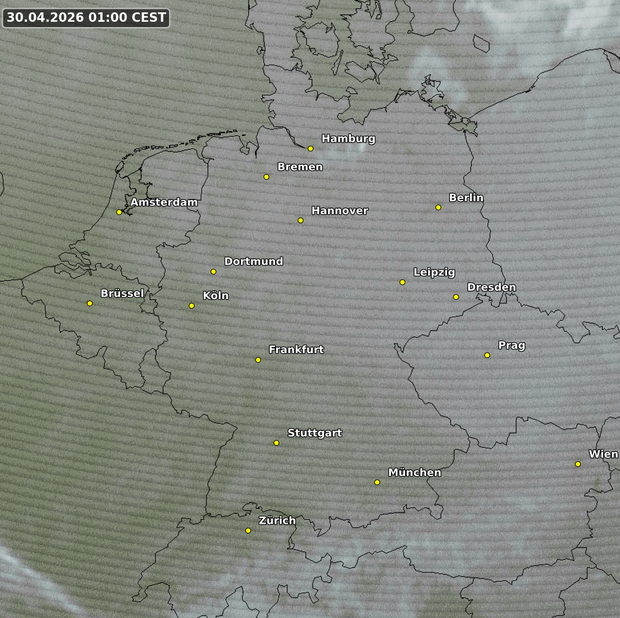The height and width of the screenshot is (618, 620).
Task: Click the yellow marker dot for Hamburg
Action: click(x=311, y=148)
